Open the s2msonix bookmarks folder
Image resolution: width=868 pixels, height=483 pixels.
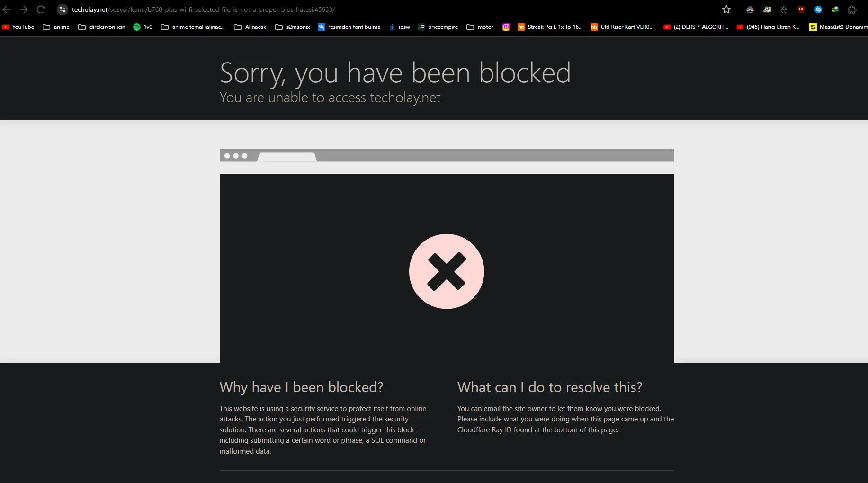[293, 27]
